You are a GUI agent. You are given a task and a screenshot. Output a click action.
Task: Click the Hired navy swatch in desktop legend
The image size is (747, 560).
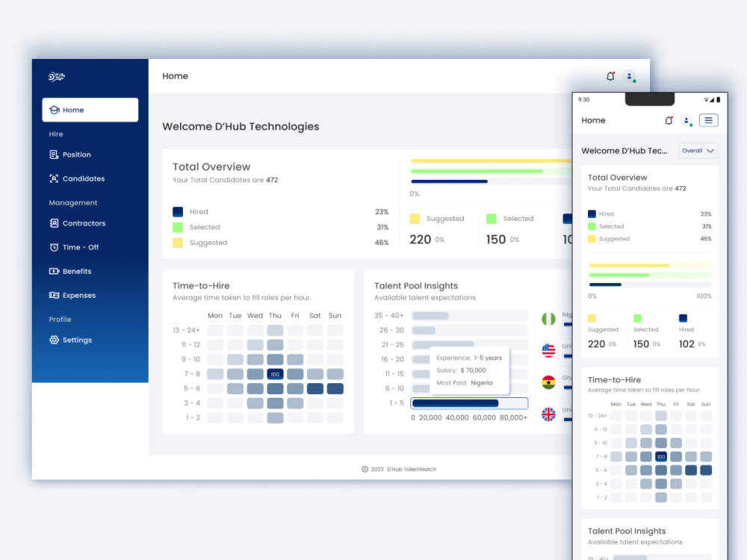tap(178, 212)
